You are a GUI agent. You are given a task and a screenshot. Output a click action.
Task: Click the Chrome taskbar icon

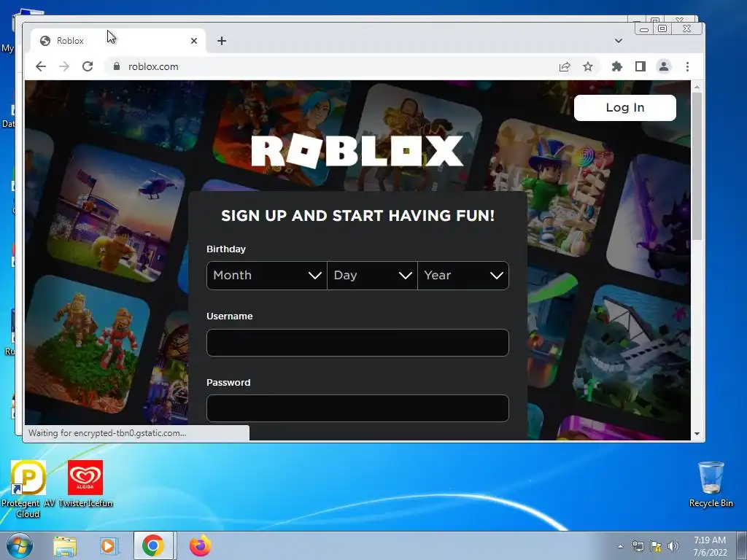(x=153, y=545)
